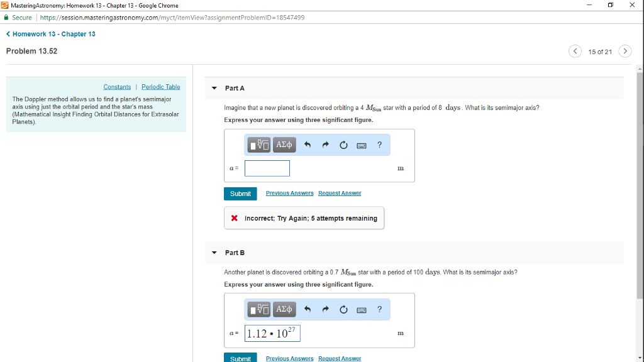644x362 pixels.
Task: Open the Constants link
Action: click(117, 87)
